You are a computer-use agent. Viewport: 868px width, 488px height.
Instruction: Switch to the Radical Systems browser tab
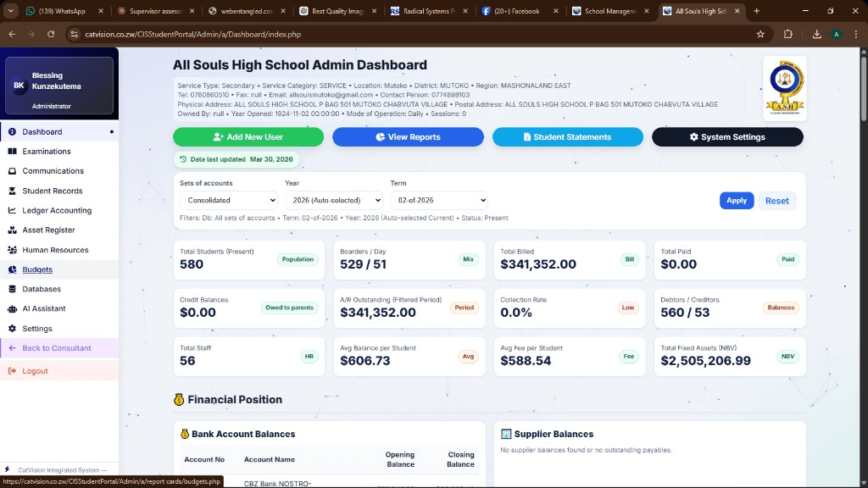(429, 11)
